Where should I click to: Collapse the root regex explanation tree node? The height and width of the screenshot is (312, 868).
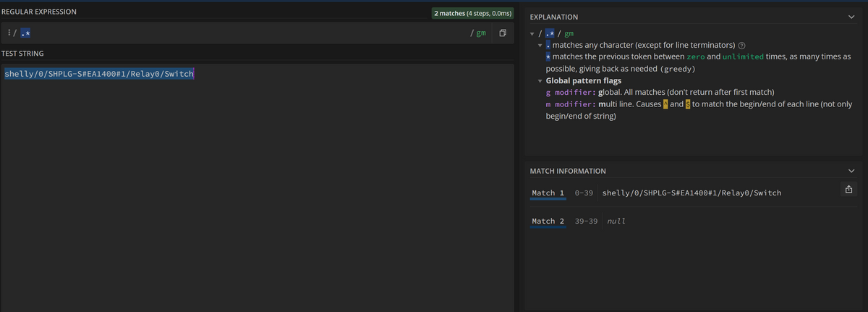533,34
